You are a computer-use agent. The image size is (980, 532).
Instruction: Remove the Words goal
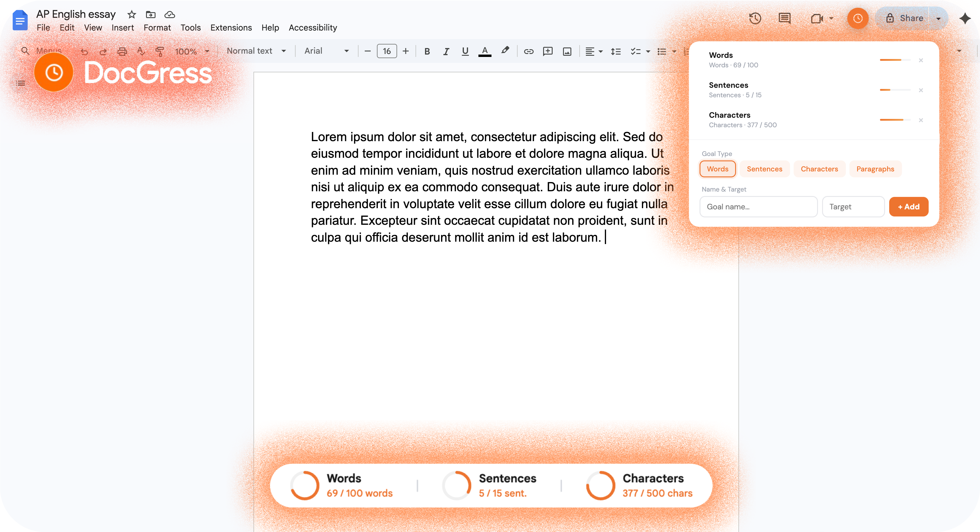coord(921,60)
